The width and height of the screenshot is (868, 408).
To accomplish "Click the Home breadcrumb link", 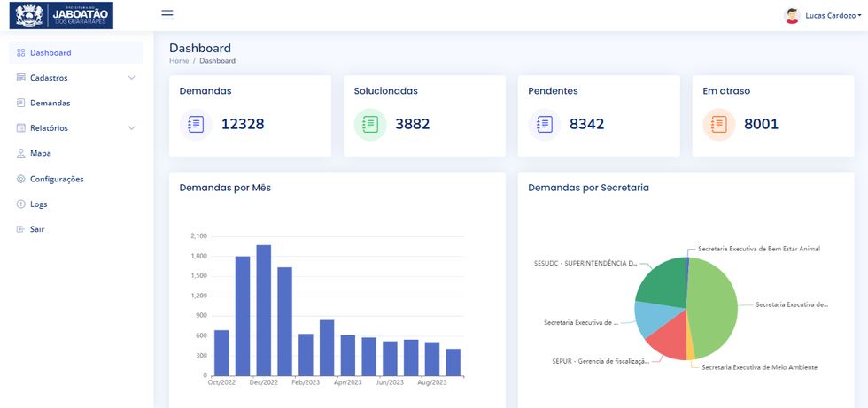I will tap(179, 61).
